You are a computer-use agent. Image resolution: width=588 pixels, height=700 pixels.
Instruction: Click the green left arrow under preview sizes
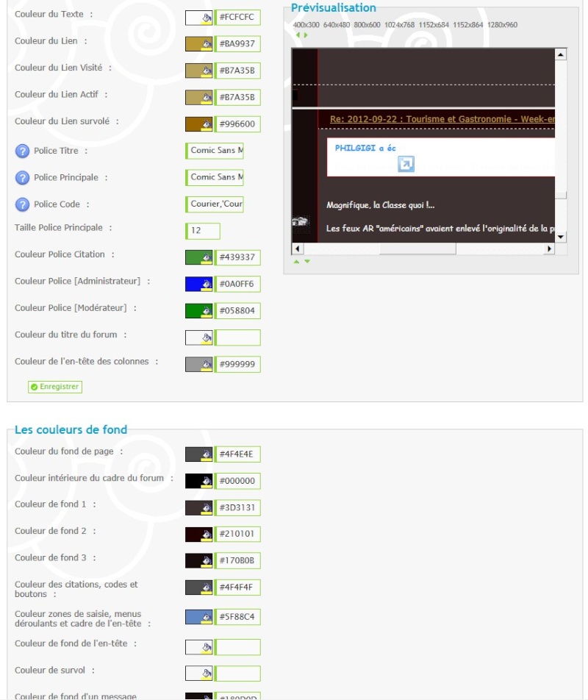(x=298, y=35)
